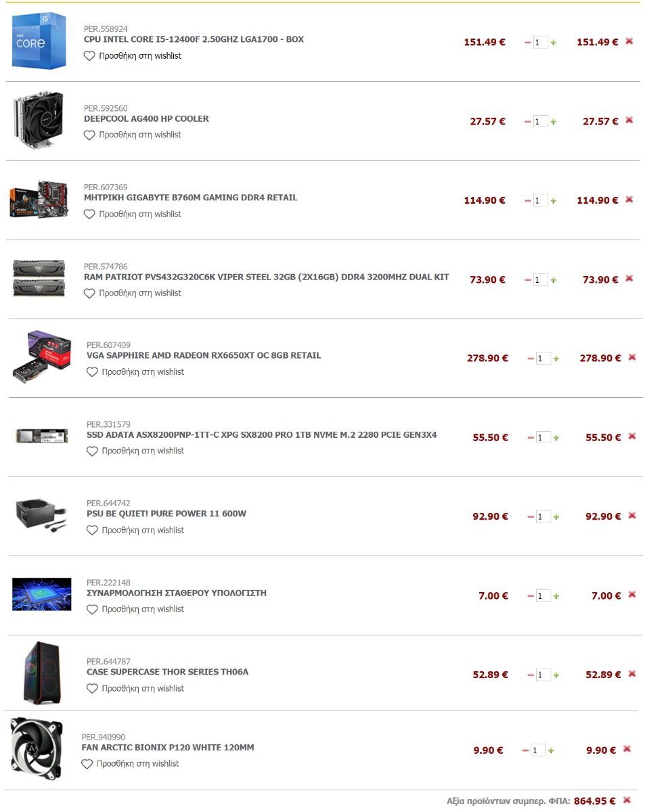Open the Sapphire AMD Radeon RX6650XT product link
Screen dimensions: 647x812
(x=204, y=355)
